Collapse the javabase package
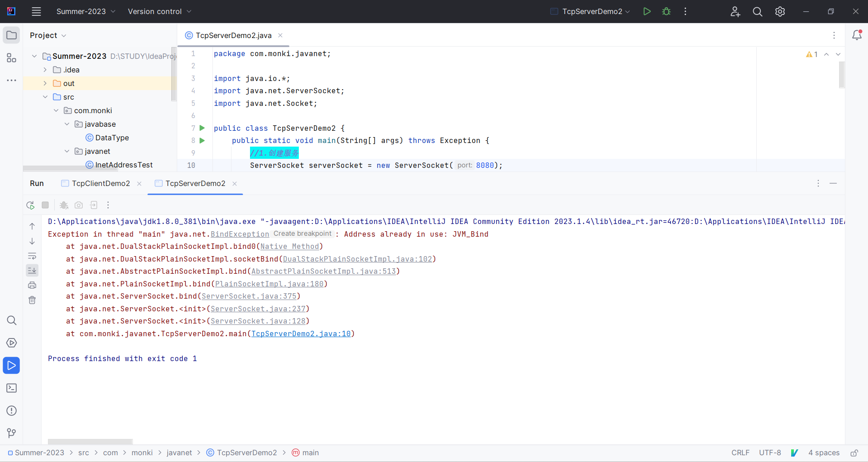The width and height of the screenshot is (868, 462). [67, 124]
